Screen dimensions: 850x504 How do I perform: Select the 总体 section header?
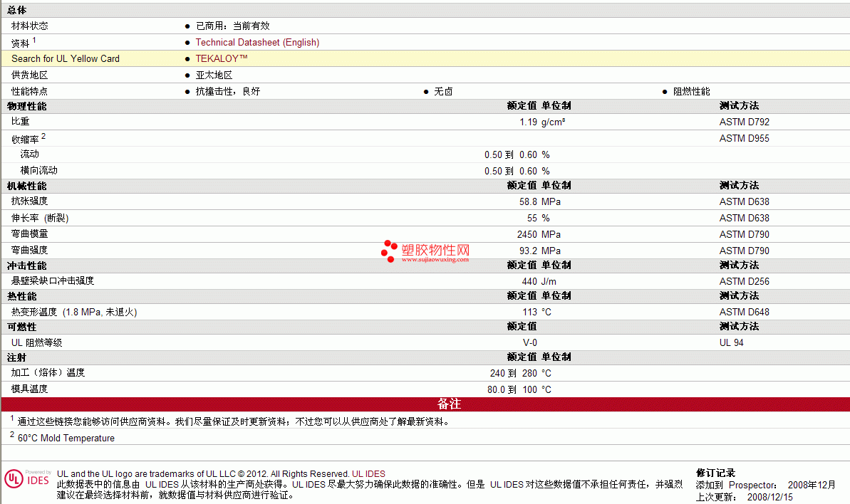coord(17,10)
